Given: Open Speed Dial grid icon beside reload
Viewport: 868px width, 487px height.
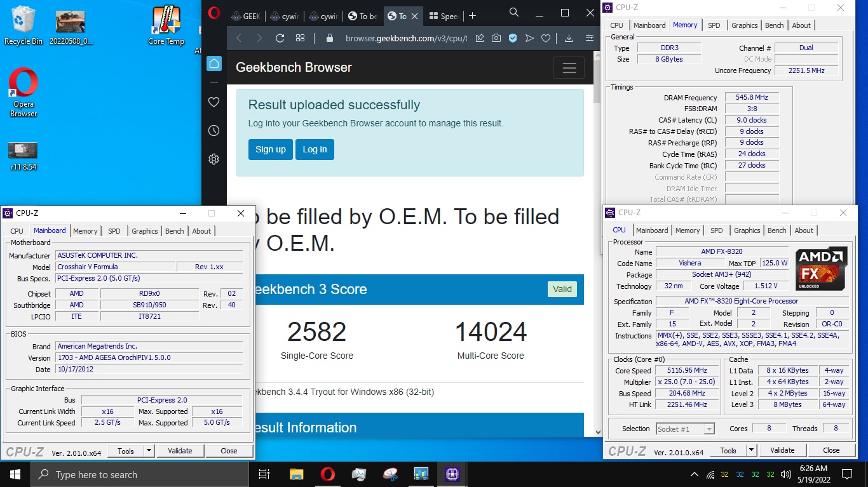Looking at the screenshot, I should (301, 38).
